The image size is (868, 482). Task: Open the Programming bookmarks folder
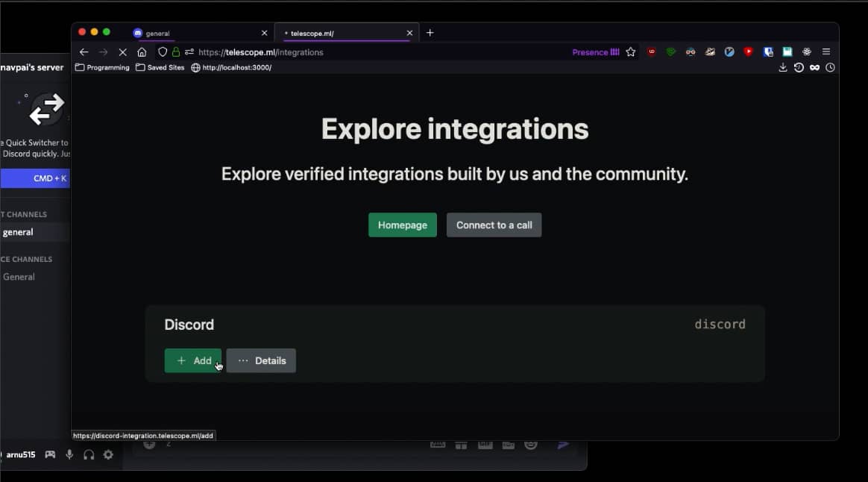click(102, 68)
